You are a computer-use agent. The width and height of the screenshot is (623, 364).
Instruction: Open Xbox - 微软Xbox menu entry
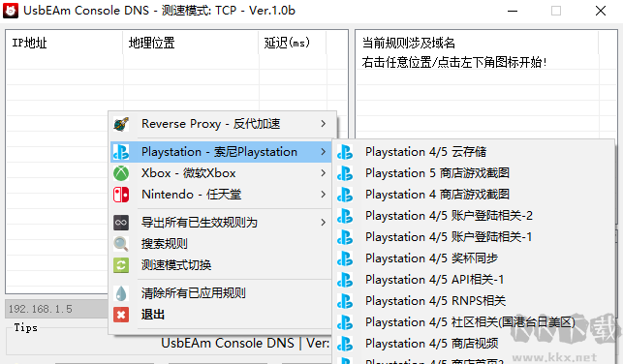coord(221,173)
